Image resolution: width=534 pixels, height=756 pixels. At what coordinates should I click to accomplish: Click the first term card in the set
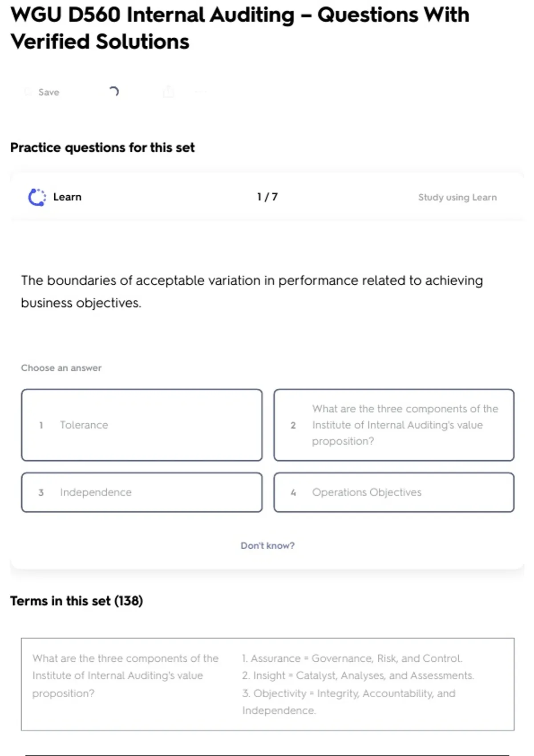267,684
